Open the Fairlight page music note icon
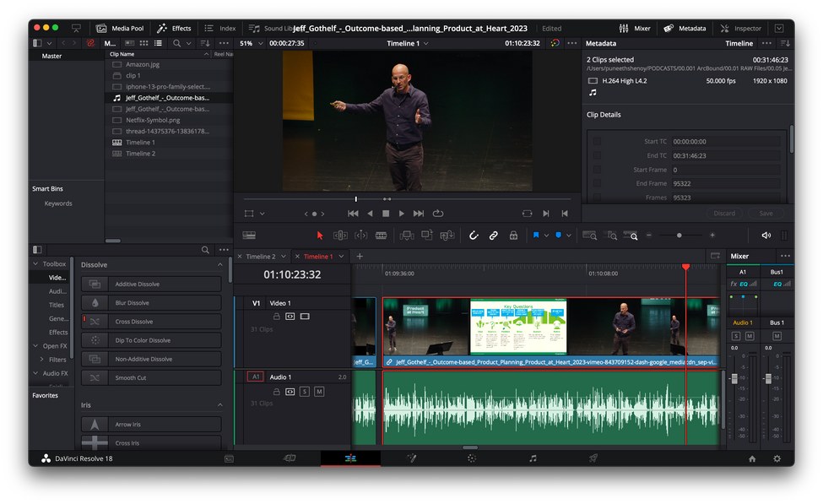 tap(533, 458)
